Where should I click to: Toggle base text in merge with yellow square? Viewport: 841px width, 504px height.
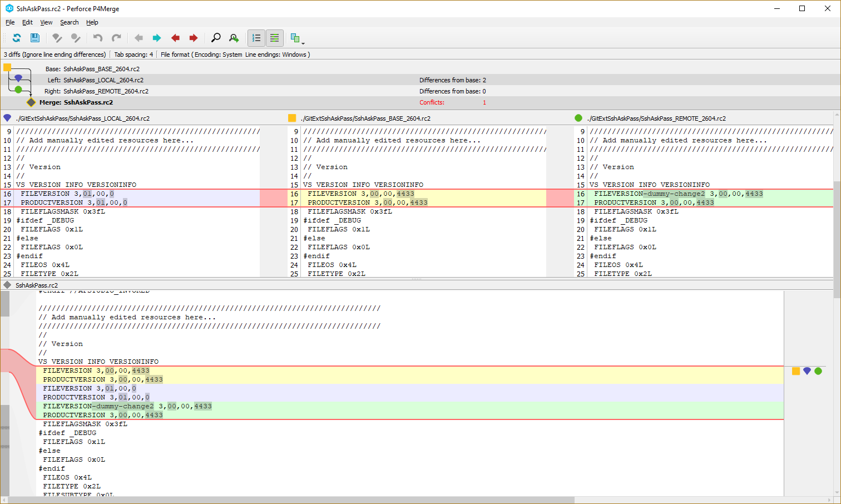(796, 371)
